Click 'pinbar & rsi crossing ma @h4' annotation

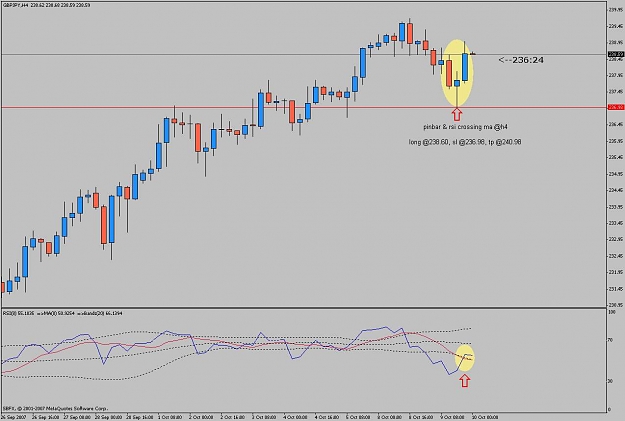coord(465,127)
